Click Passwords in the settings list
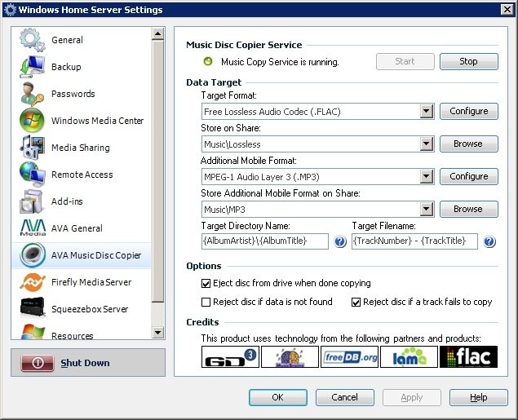The image size is (518, 420). pos(82,94)
